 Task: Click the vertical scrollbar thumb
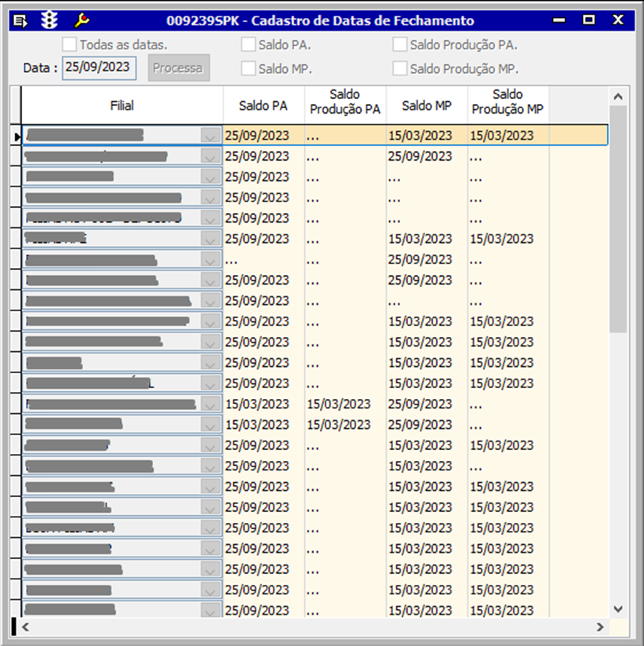point(617,219)
